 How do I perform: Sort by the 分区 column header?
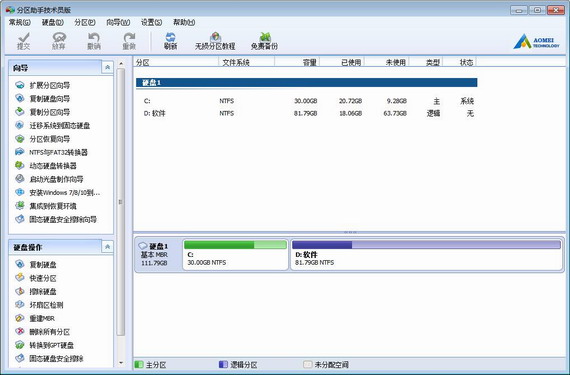(176, 62)
